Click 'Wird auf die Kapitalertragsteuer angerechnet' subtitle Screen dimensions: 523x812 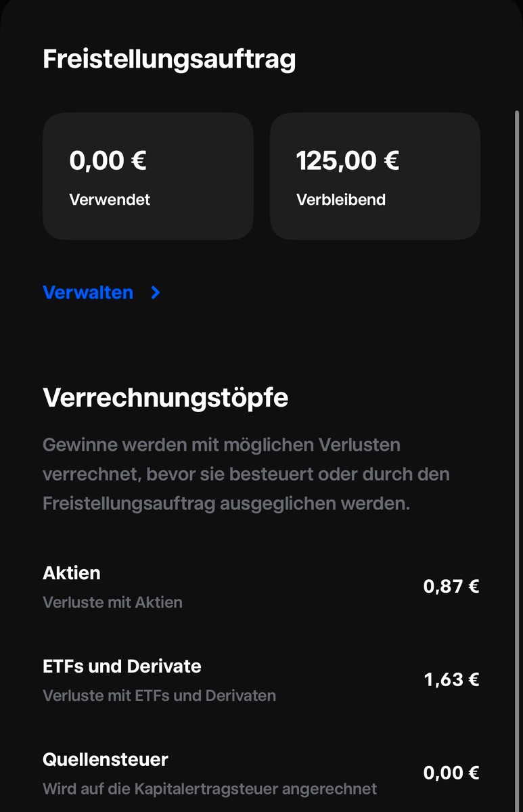210,789
